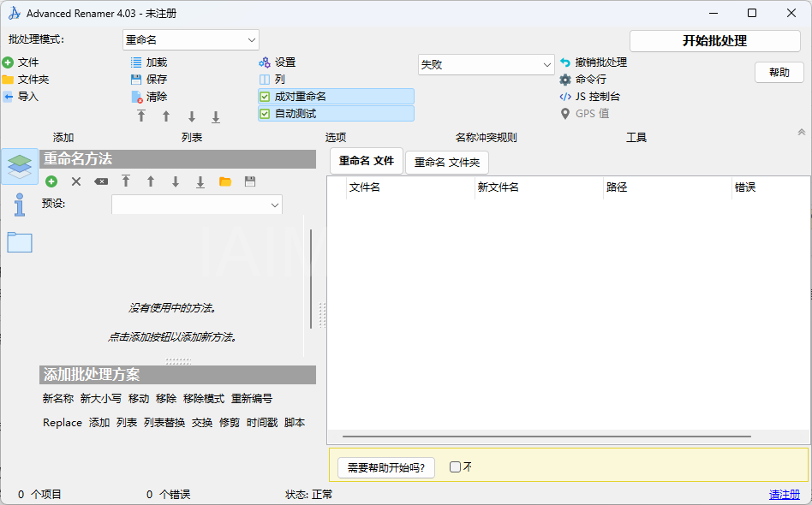Screen dimensions: 812x505
Task: Click the file list horizontal scrollbar
Action: click(x=546, y=437)
